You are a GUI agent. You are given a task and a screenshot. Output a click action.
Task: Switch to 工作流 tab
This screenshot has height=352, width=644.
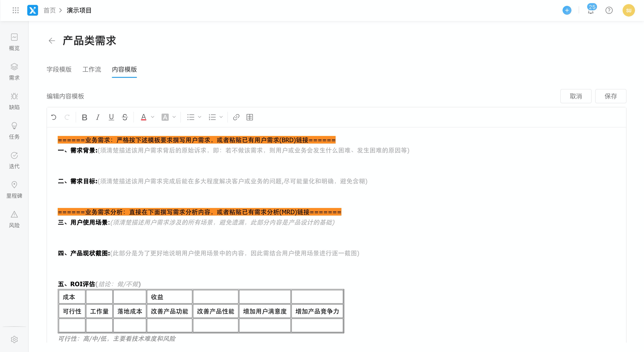92,69
